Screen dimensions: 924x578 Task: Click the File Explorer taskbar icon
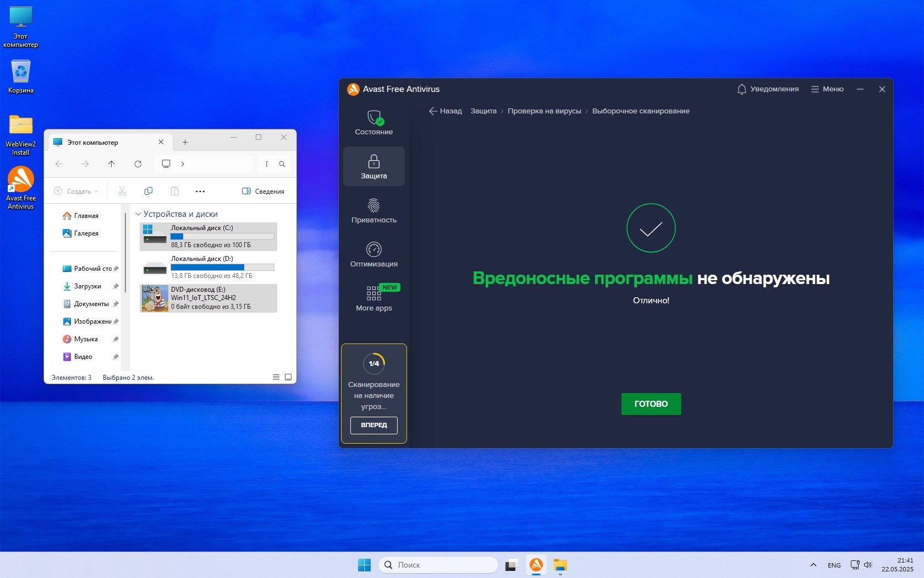[x=560, y=565]
